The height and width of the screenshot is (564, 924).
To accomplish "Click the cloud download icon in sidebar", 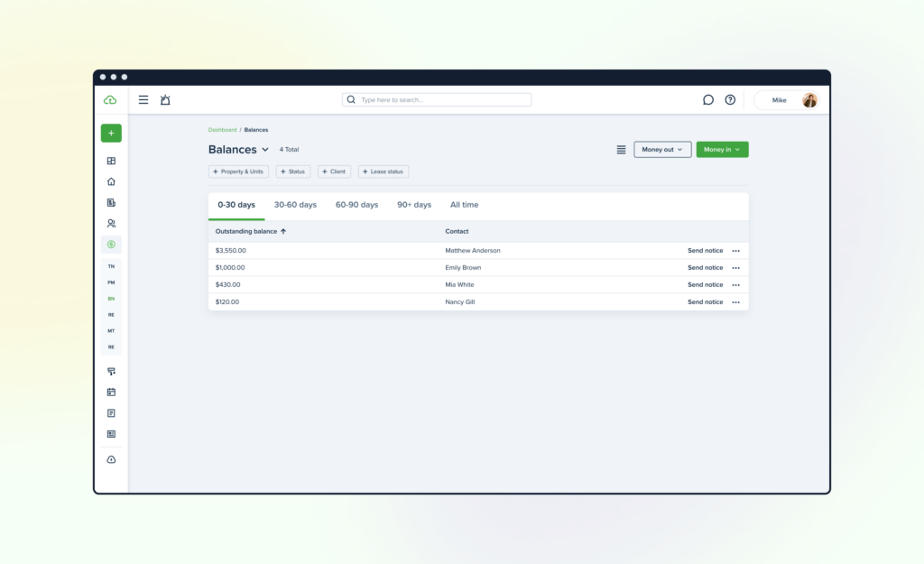I will (111, 459).
